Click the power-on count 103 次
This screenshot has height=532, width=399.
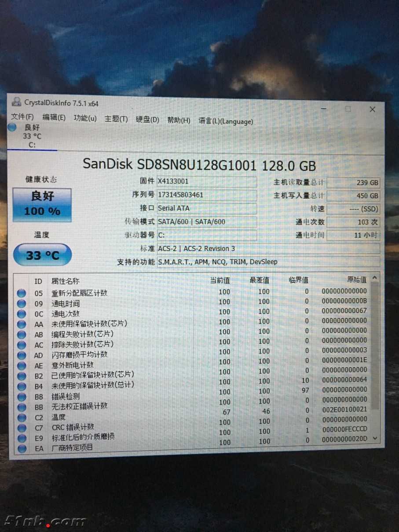click(x=353, y=222)
